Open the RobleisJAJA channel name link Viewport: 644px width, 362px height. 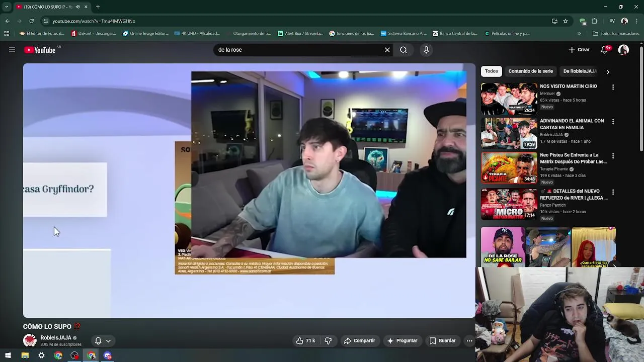click(x=56, y=338)
